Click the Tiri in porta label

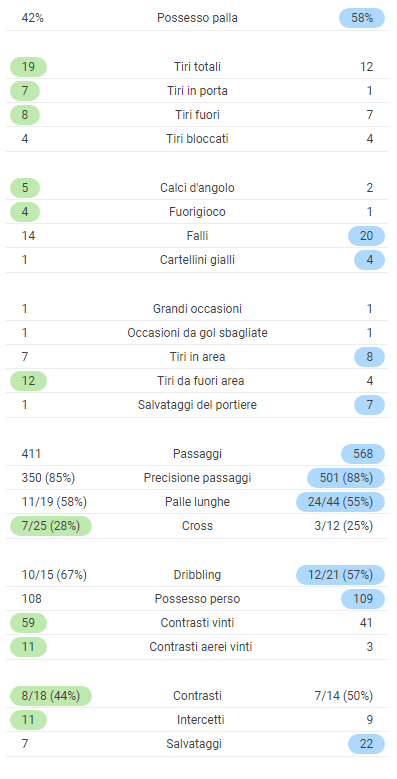(197, 91)
